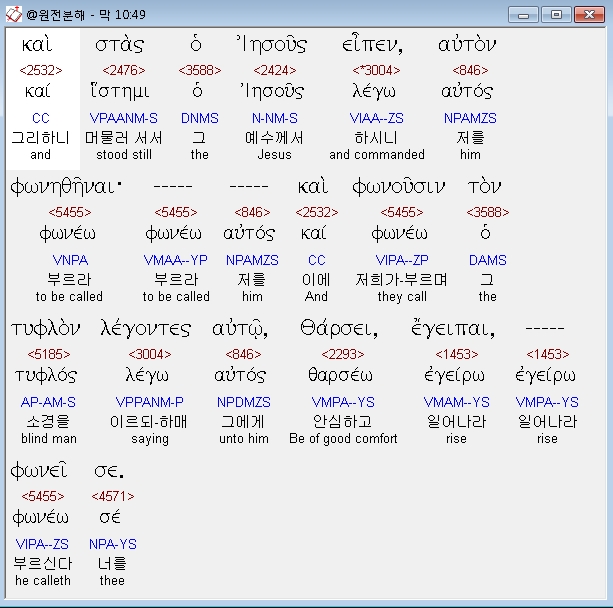Open the Strong's number <5185>
Image resolution: width=613 pixels, height=608 pixels.
coord(49,354)
